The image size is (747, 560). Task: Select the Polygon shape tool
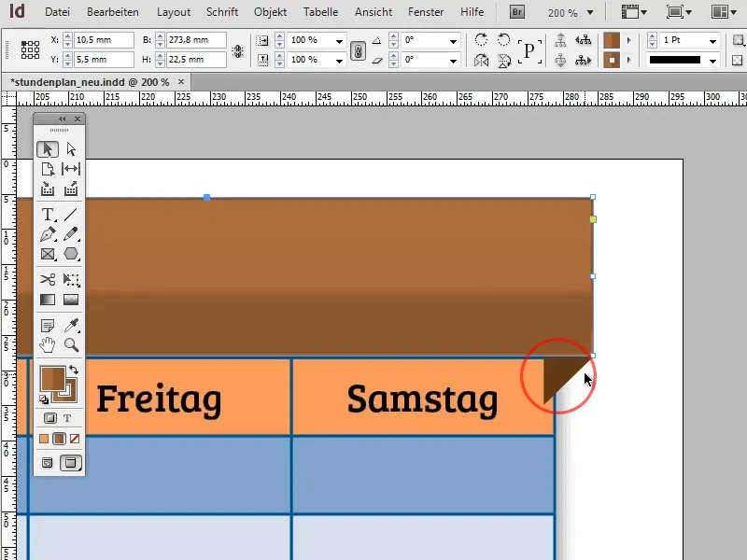coord(71,254)
